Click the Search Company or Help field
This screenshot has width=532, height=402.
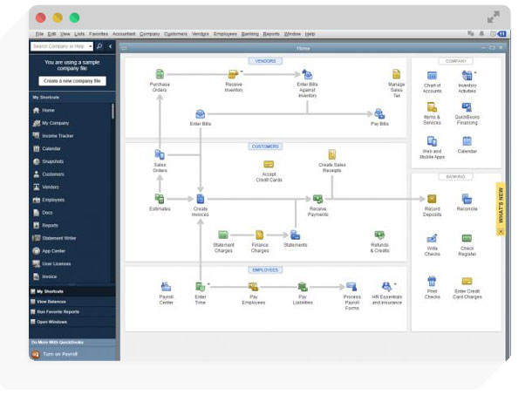pos(59,46)
